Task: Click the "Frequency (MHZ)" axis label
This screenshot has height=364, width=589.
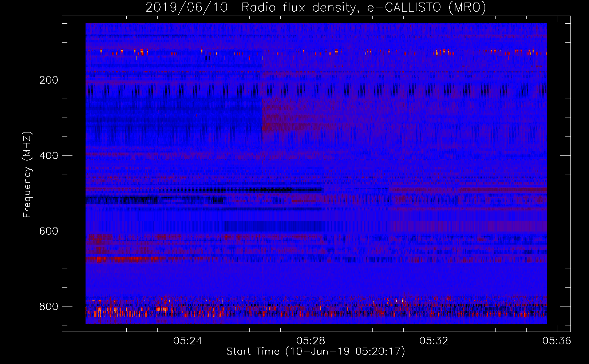Action: pos(27,175)
